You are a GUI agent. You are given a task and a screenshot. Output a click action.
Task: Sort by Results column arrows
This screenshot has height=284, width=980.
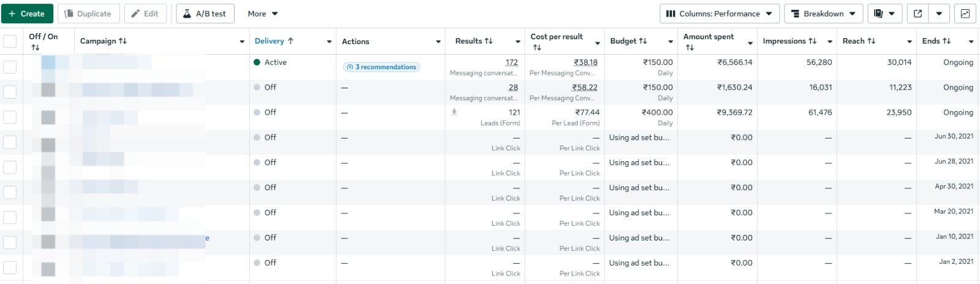tap(488, 41)
